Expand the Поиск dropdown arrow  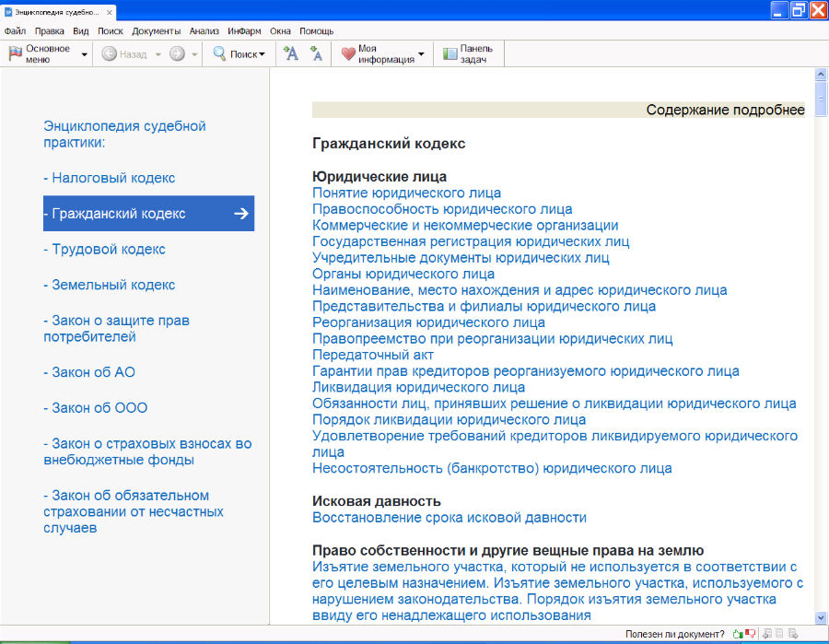pyautogui.click(x=262, y=54)
